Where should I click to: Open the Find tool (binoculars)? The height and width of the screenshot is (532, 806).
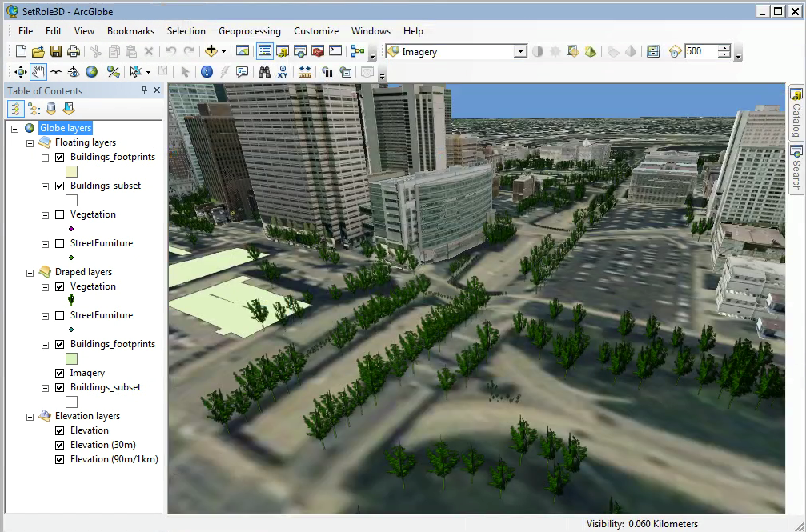(264, 71)
